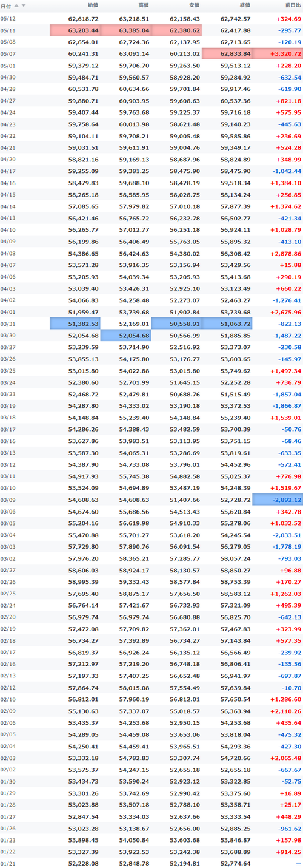Select the date cell 03/19
The height and width of the screenshot is (868, 303).
pos(7,405)
